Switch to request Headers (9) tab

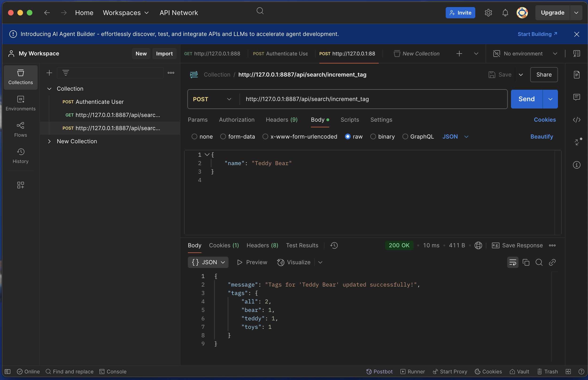coord(282,120)
